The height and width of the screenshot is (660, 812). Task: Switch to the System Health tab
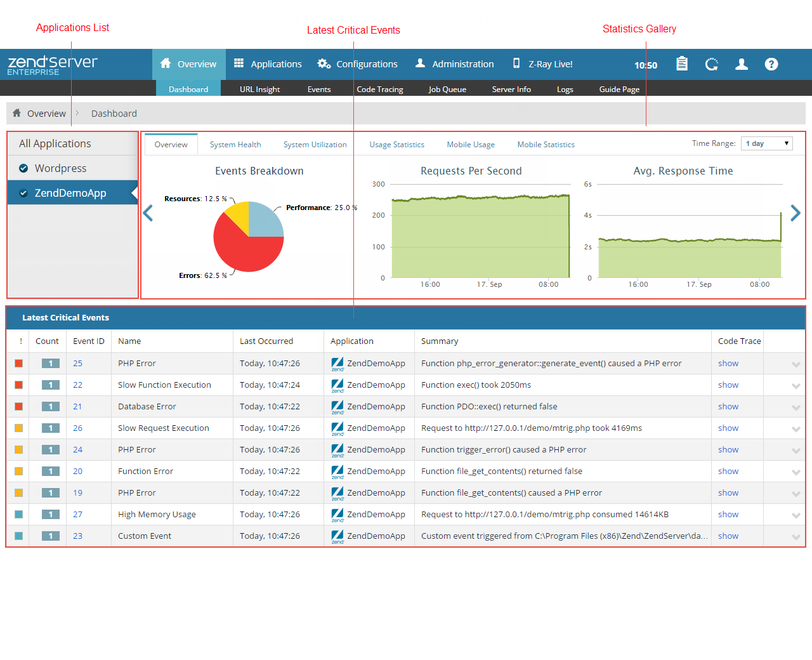pos(235,145)
